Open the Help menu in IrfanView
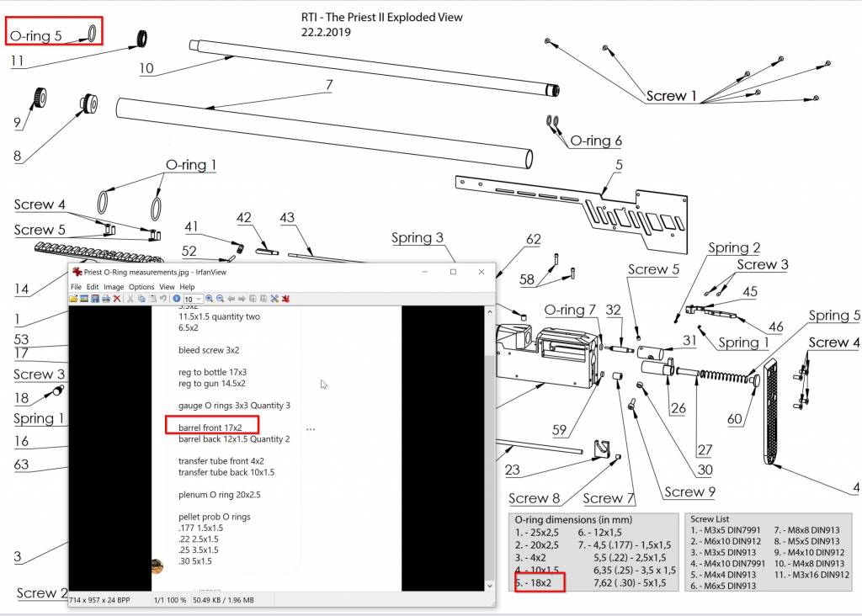This screenshot has height=616, width=862. 187,286
